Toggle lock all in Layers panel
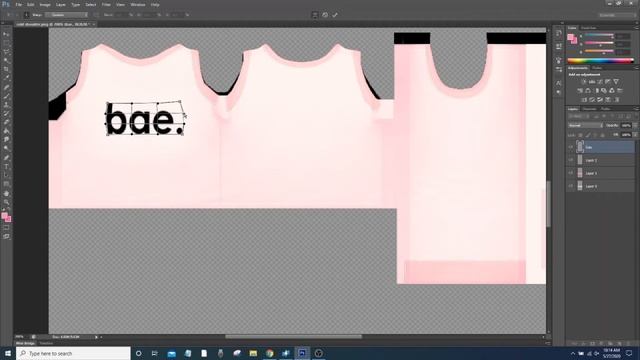 pos(602,135)
